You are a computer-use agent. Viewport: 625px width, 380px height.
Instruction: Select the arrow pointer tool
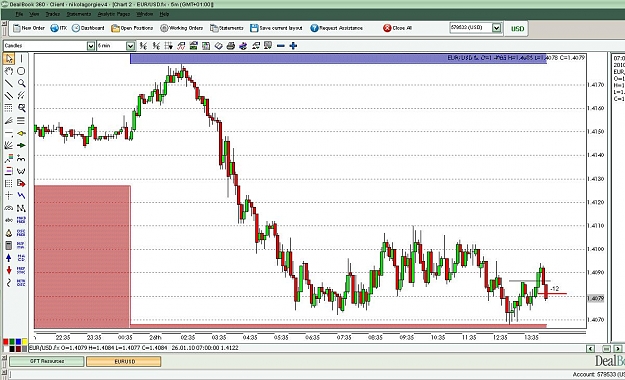(9, 59)
